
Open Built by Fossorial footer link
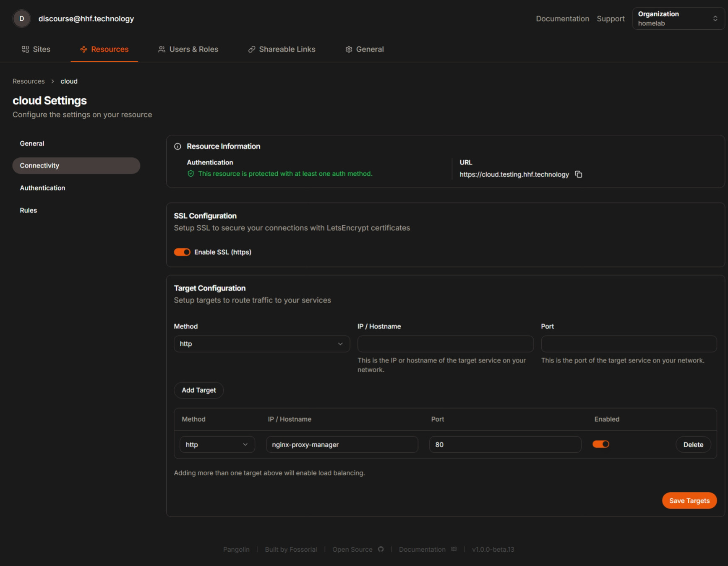(x=291, y=550)
